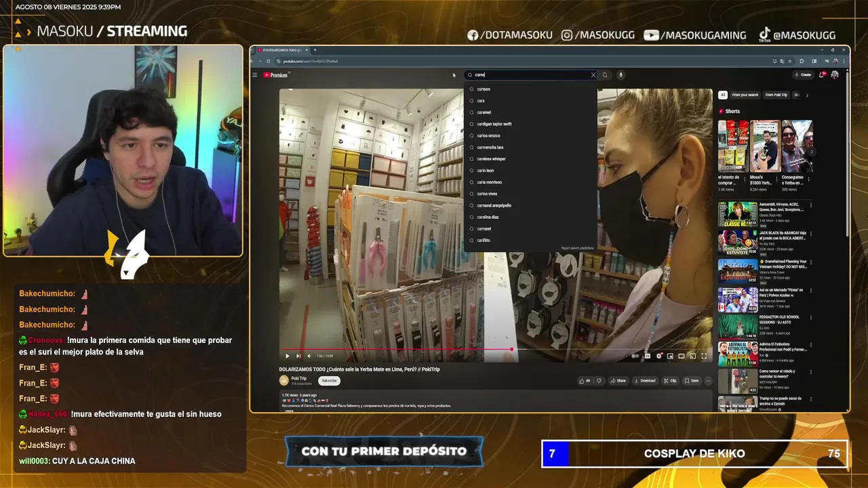Choose suggestion 'cartoon'
The height and width of the screenshot is (488, 868).
coord(530,89)
